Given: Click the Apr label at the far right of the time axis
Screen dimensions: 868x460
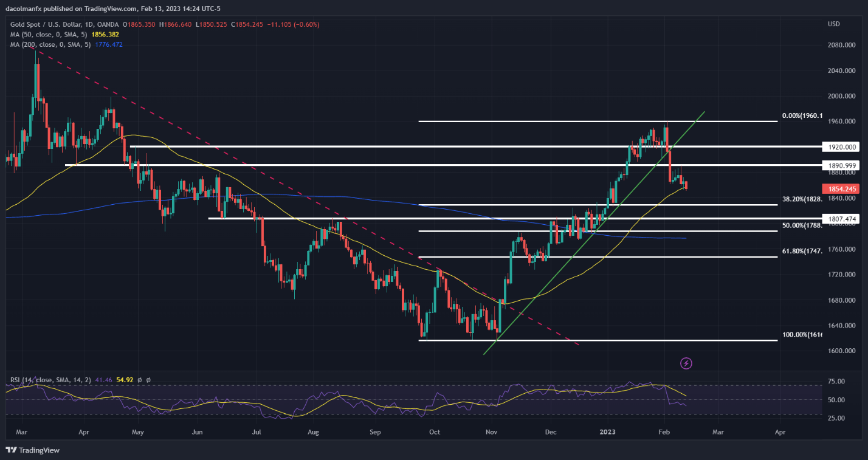Looking at the screenshot, I should tap(780, 432).
